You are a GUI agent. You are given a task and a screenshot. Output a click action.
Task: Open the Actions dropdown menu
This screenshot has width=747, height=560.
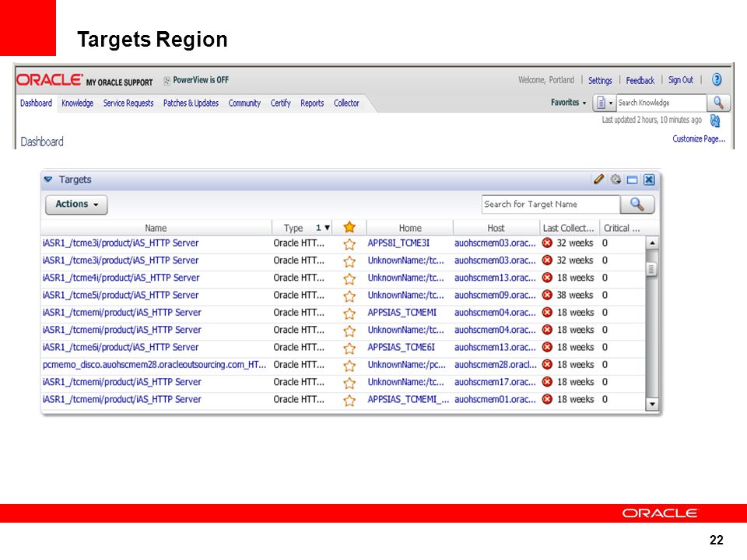pyautogui.click(x=76, y=205)
